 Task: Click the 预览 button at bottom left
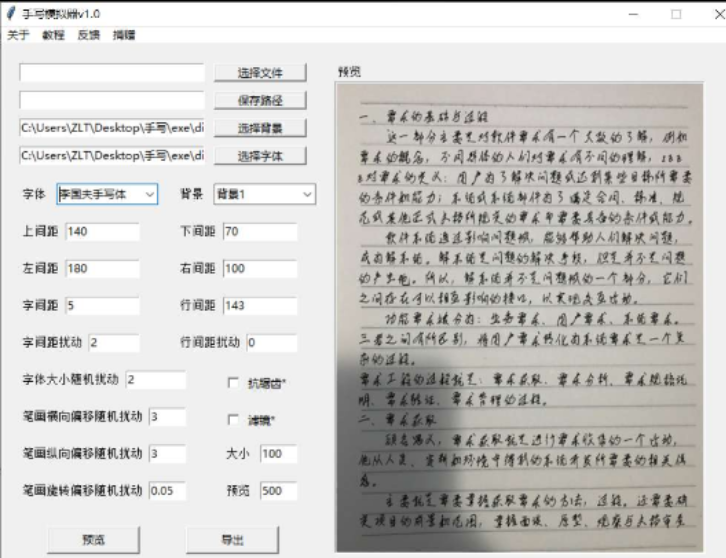(93, 539)
